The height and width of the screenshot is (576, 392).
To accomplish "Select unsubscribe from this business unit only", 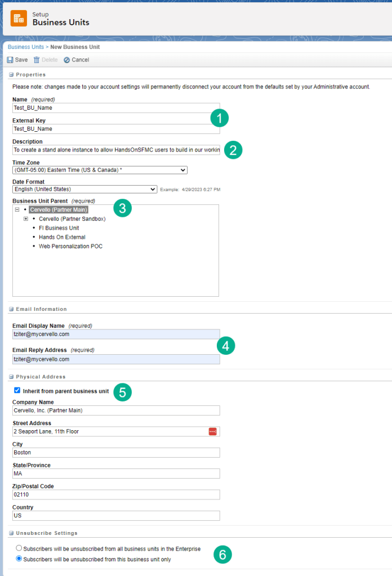I will click(x=19, y=559).
